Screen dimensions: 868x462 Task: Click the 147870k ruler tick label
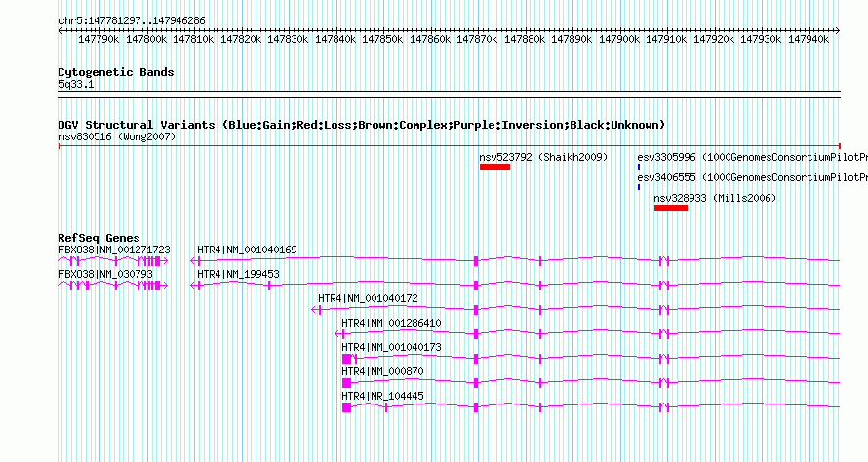click(477, 39)
